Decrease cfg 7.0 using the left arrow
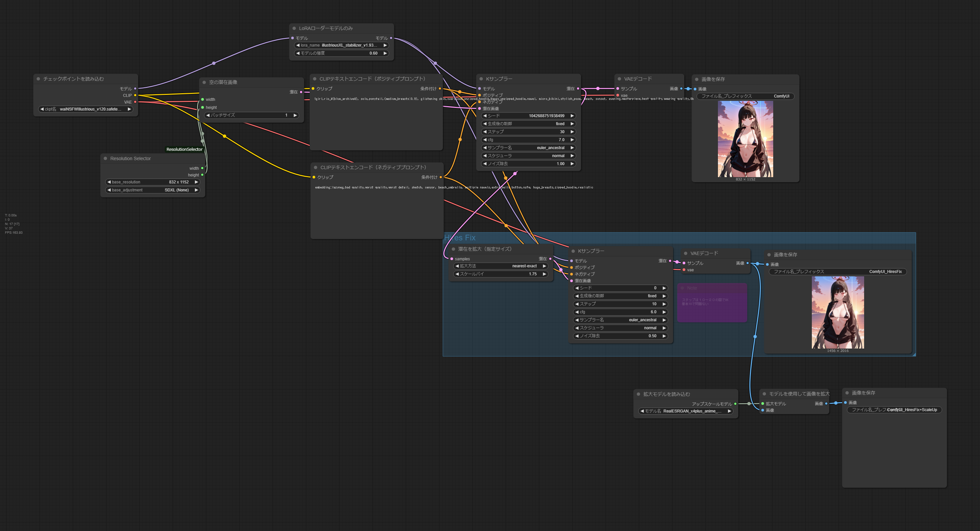Viewport: 980px width, 531px height. (485, 139)
